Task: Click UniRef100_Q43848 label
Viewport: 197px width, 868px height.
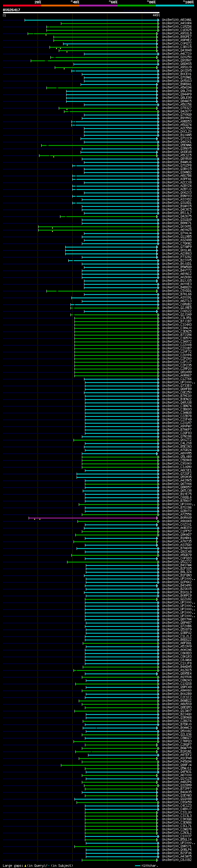Action: click(x=176, y=50)
